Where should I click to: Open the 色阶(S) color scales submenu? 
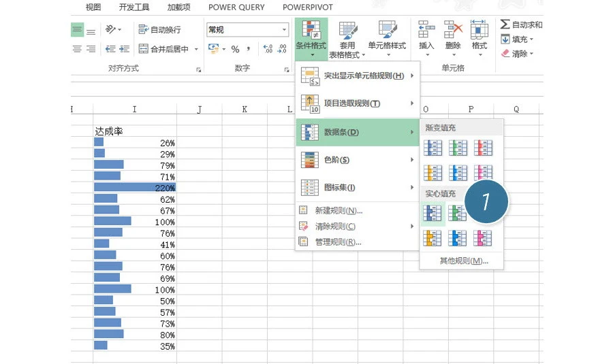pos(357,160)
